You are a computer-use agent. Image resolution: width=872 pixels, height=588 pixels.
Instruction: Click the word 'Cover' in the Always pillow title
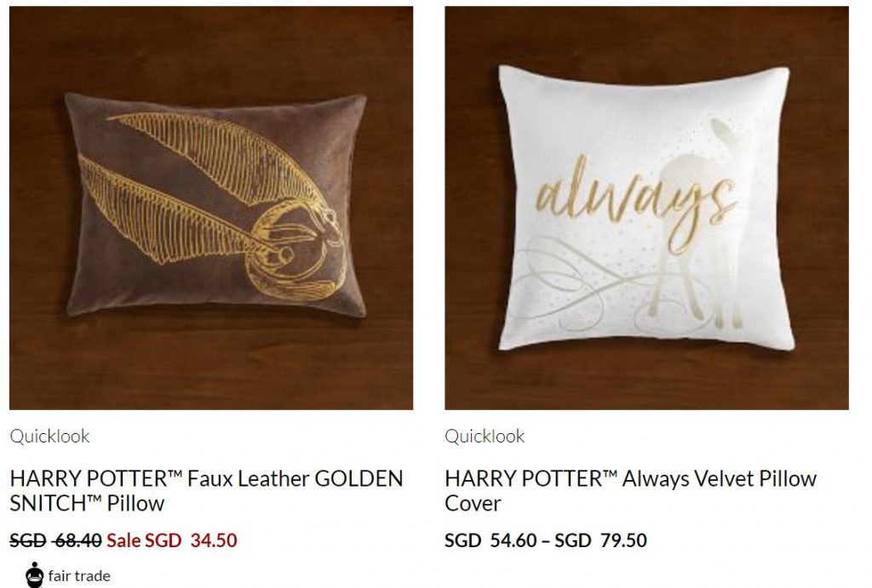pos(473,504)
